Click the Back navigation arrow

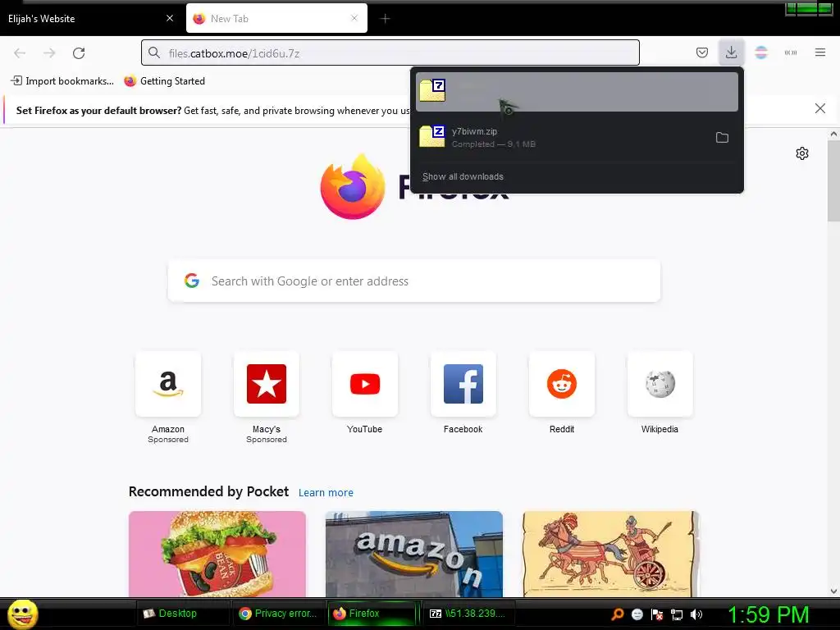point(20,53)
